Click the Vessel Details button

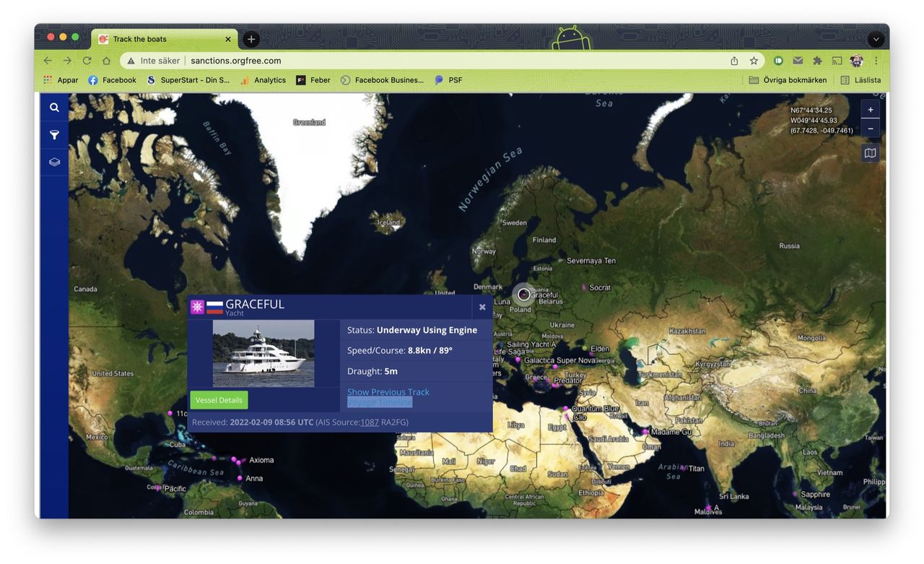click(x=219, y=400)
